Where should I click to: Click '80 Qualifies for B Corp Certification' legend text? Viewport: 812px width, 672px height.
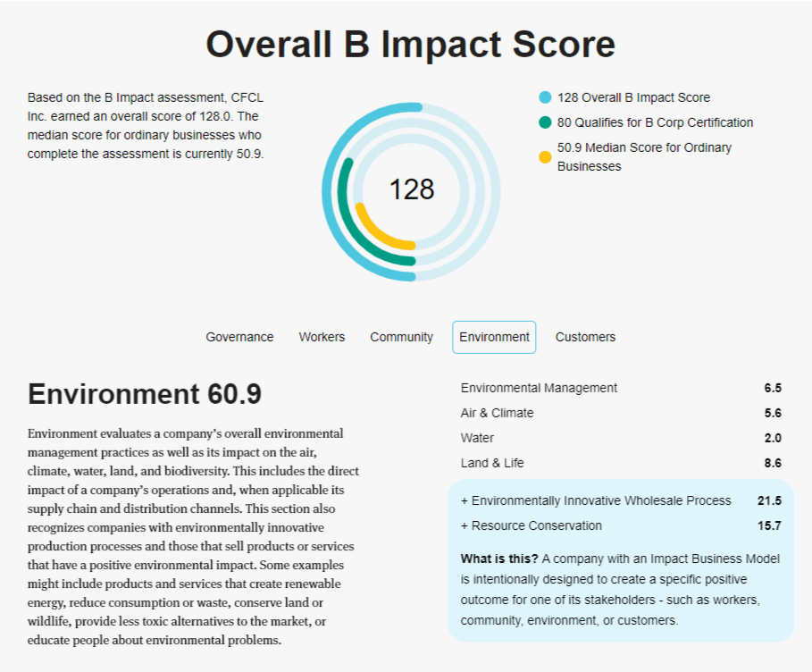click(x=655, y=122)
